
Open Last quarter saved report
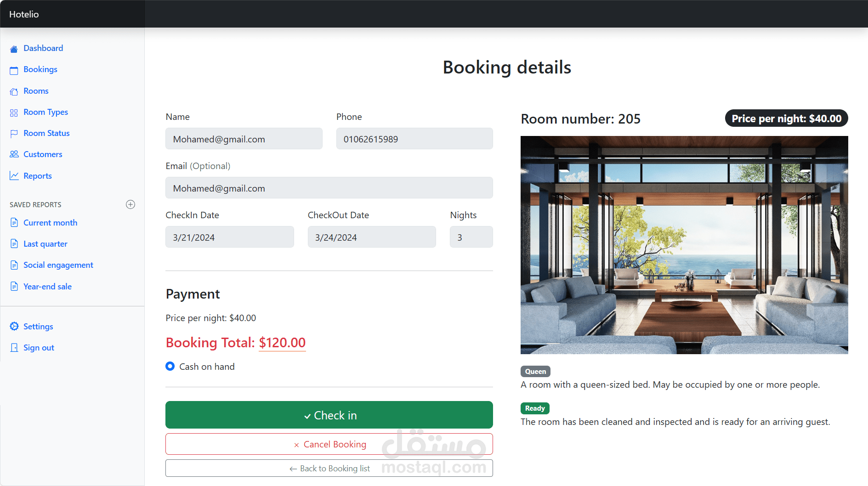pyautogui.click(x=45, y=244)
